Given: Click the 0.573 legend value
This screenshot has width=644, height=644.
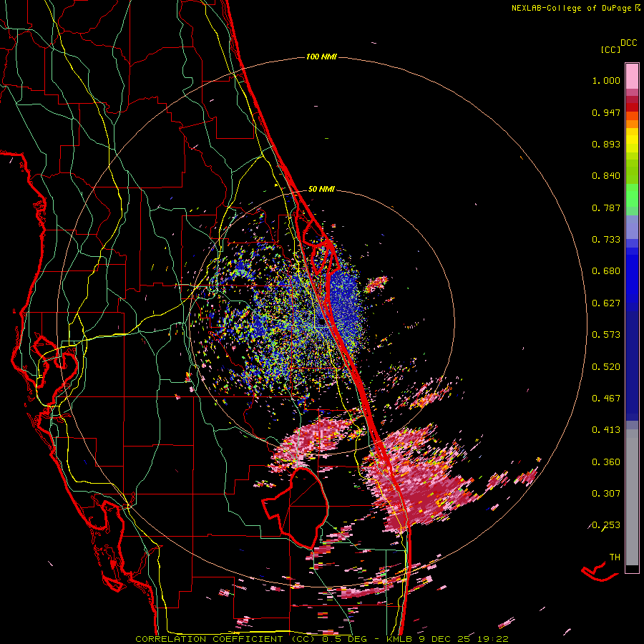Looking at the screenshot, I should pos(606,335).
